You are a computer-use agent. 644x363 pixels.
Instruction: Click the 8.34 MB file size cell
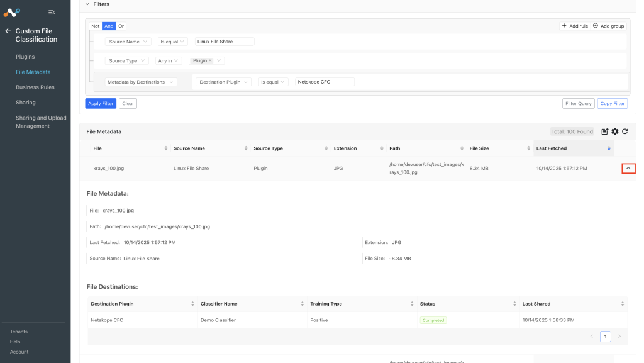pyautogui.click(x=479, y=169)
